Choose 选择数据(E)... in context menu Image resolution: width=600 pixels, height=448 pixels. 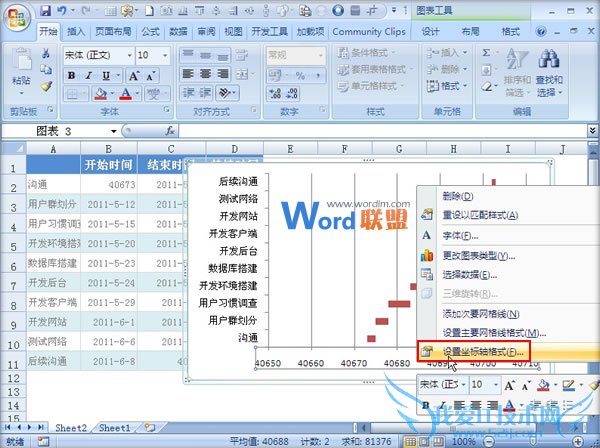coord(470,274)
